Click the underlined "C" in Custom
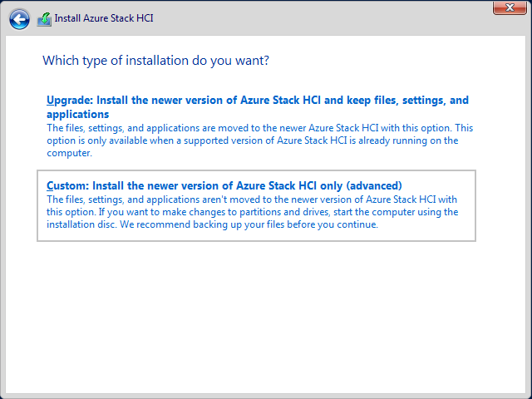The image size is (532, 399). (51, 185)
